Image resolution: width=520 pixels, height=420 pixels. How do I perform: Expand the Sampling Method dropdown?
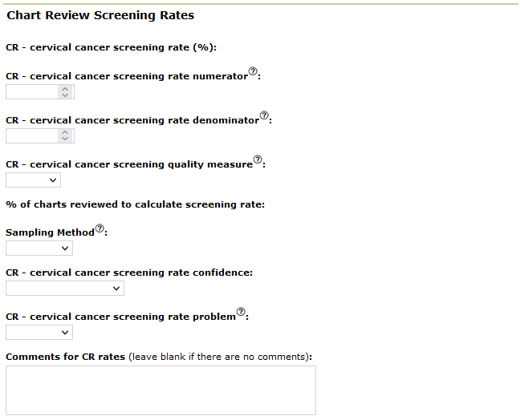39,248
